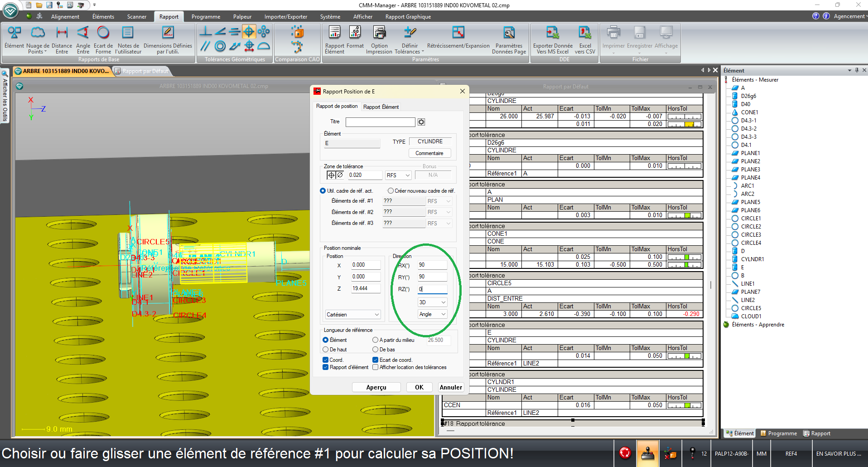The width and height of the screenshot is (868, 467).
Task: Select the Angle Entre report tool
Action: pos(83,40)
